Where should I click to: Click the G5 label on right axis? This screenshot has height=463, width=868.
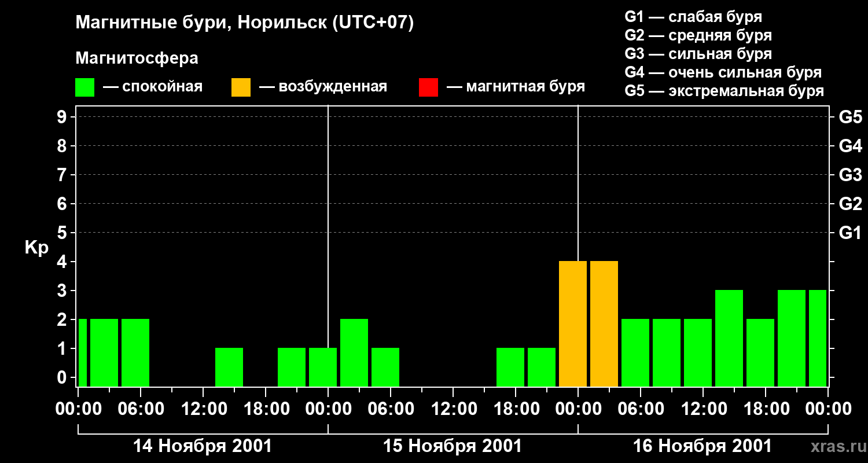click(850, 117)
